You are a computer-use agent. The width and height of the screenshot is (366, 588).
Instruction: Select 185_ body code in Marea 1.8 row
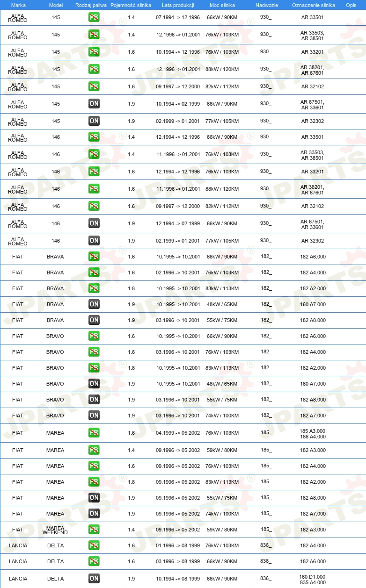click(266, 481)
